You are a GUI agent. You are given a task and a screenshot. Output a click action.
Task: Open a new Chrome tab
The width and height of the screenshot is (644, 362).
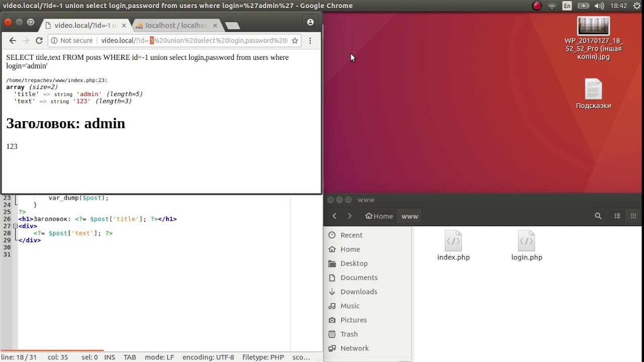coord(232,26)
